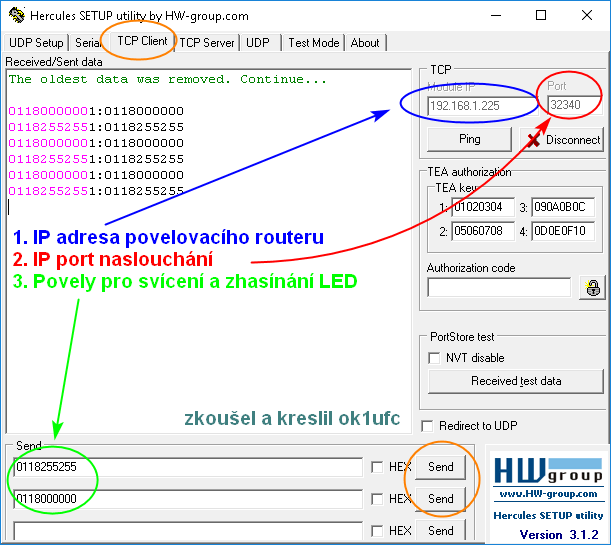Open the UDP Setup tab
Viewport: 611px width, 545px height.
click(x=36, y=43)
